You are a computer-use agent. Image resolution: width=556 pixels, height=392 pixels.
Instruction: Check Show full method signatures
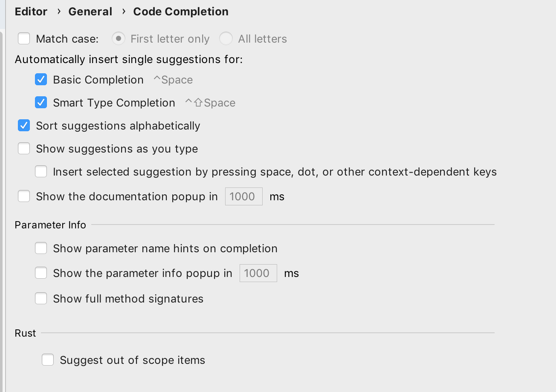point(41,298)
